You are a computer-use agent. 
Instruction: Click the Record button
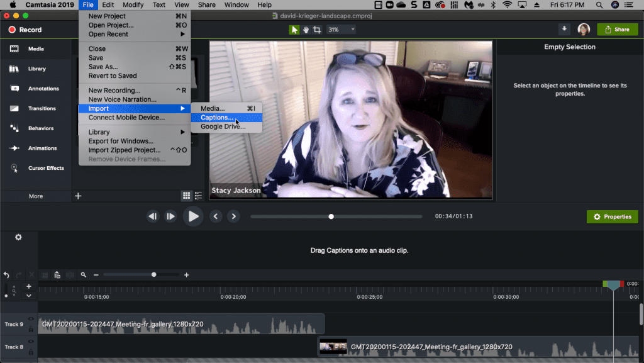pos(25,30)
